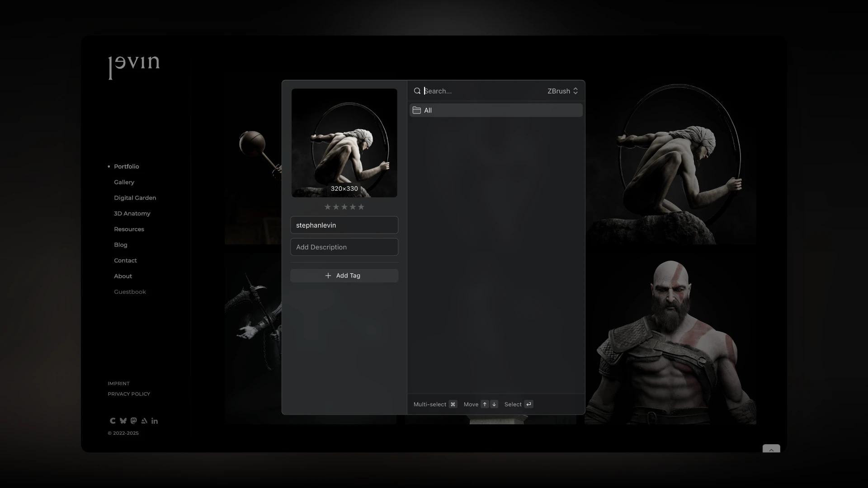
Task: Click the scroll-to-top chevron button
Action: point(771,449)
